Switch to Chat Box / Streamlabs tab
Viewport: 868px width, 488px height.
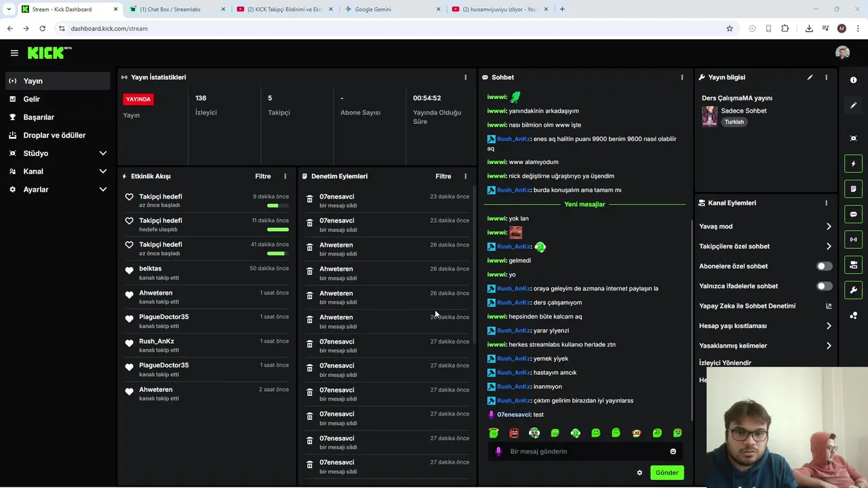[x=178, y=9]
